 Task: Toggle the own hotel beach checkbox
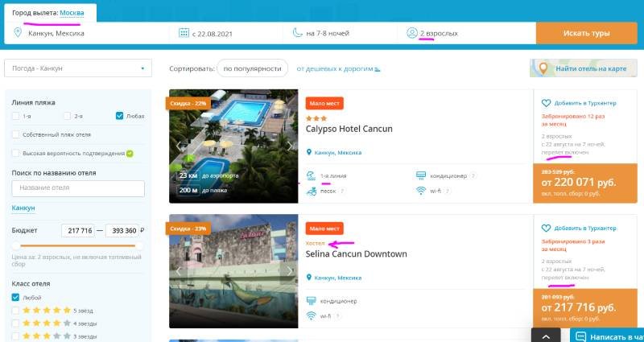(x=16, y=134)
